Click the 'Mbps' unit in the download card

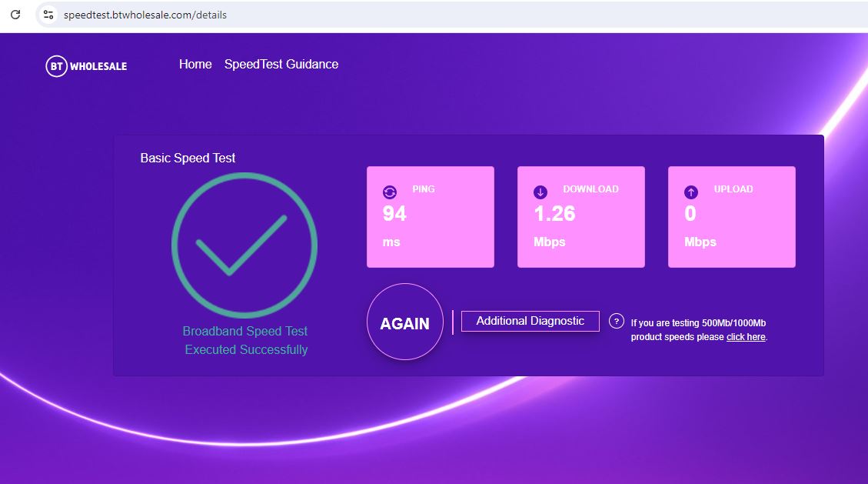click(550, 242)
